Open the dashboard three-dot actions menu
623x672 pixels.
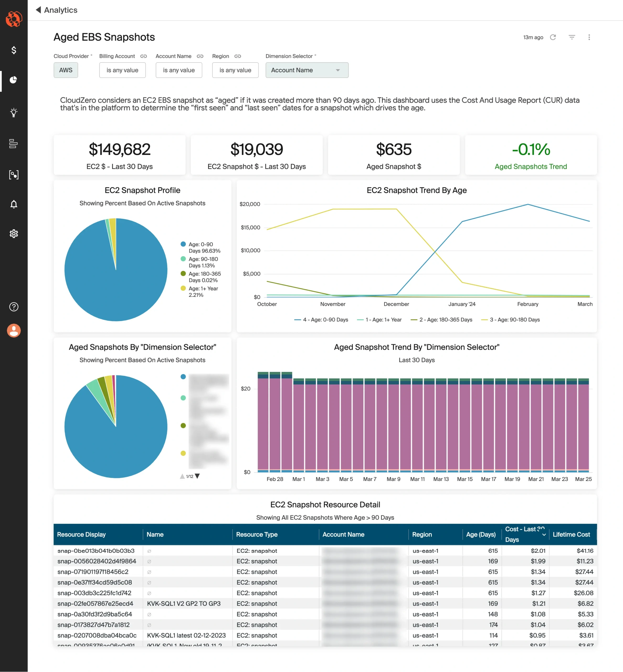589,37
